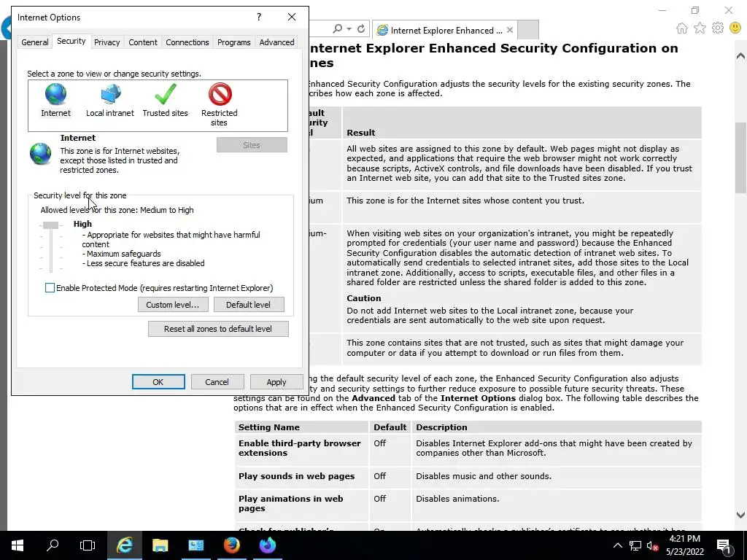
Task: Click the IE feedback smiley icon
Action: click(x=735, y=28)
